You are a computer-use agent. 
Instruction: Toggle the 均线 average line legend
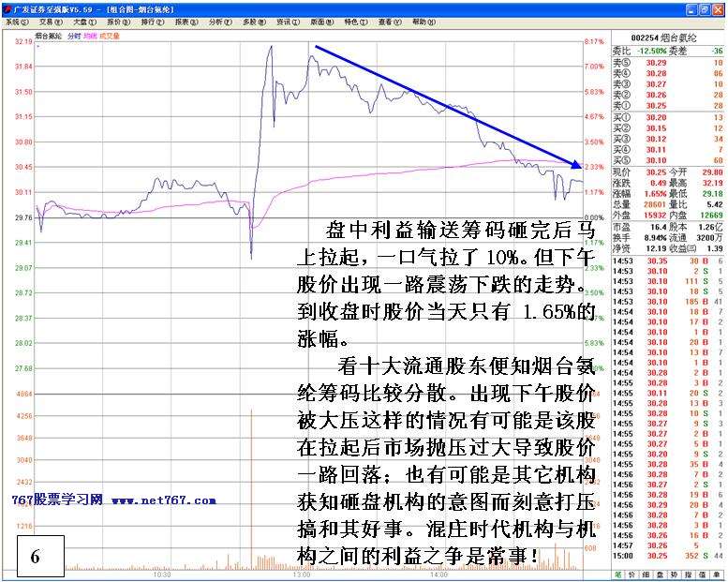pos(92,36)
